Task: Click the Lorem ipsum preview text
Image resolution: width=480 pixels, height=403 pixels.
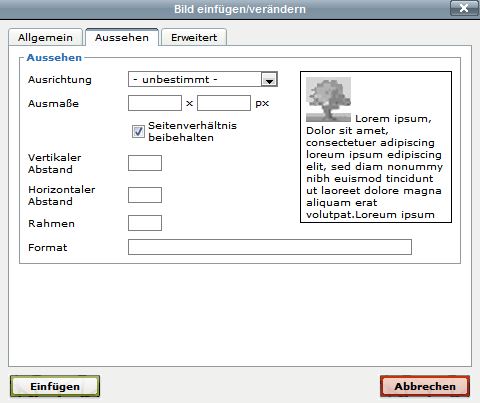Action: 374,167
